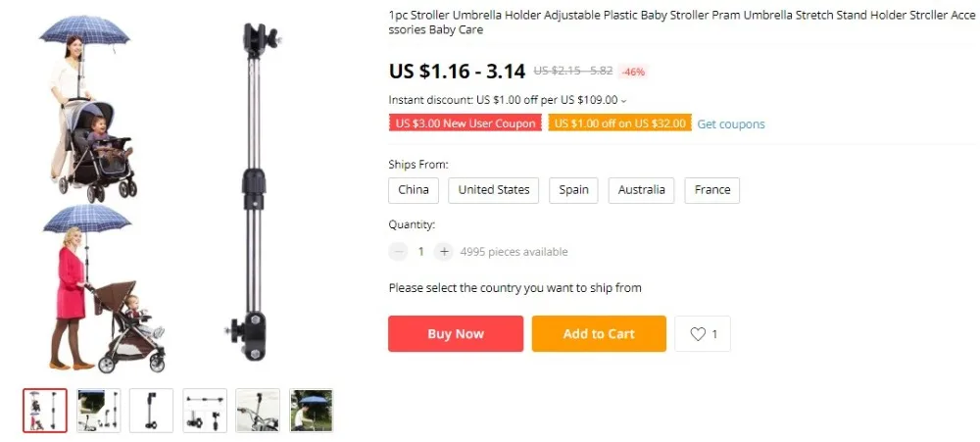This screenshot has height=442, width=980.
Task: Choose France as ship-from country
Action: 711,190
